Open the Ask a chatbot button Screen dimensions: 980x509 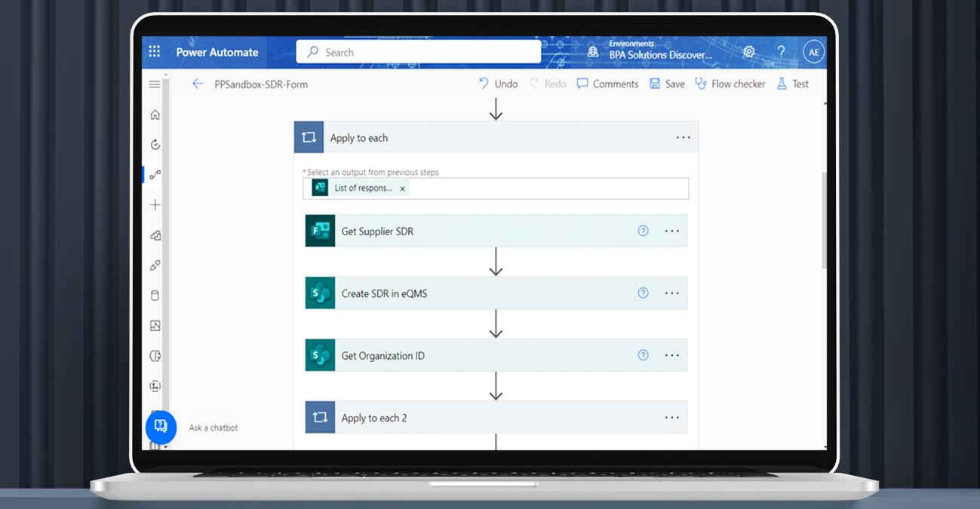[161, 427]
